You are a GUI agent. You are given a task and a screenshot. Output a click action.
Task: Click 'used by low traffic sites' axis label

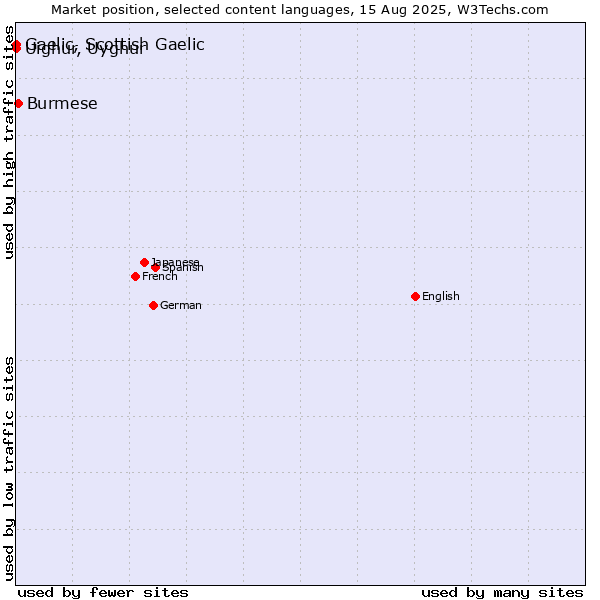(9, 469)
